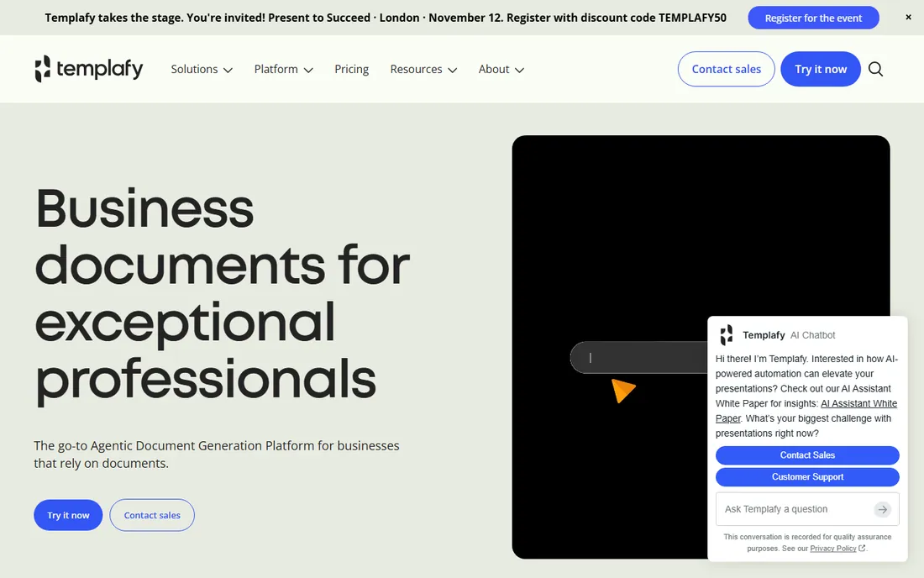Click the hero Try it now button
The image size is (924, 578).
point(68,515)
